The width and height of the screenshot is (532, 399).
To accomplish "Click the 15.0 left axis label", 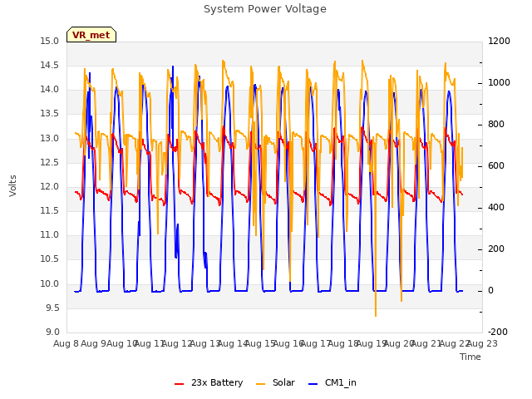I will 50,42.
